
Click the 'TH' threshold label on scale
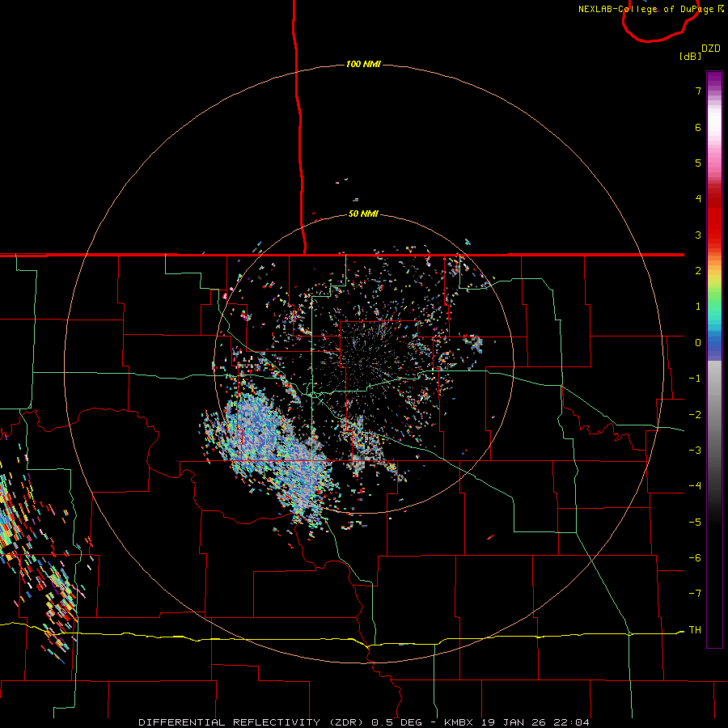[695, 630]
